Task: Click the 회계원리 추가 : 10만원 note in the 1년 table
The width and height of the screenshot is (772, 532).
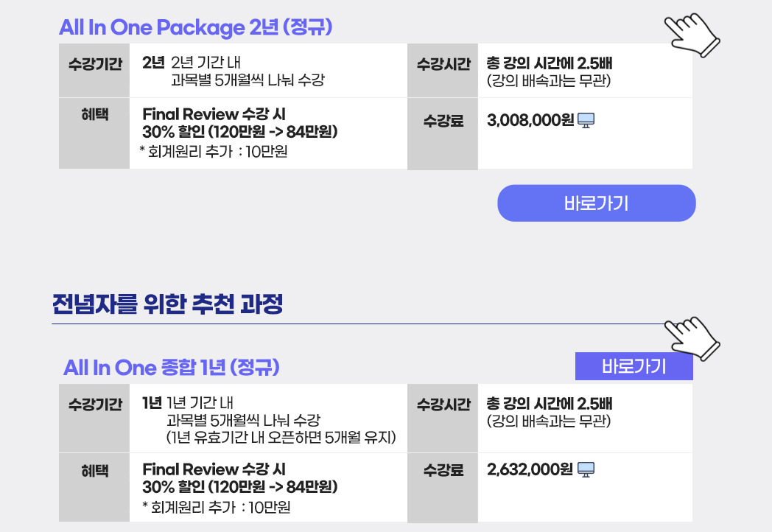Action: [216, 507]
